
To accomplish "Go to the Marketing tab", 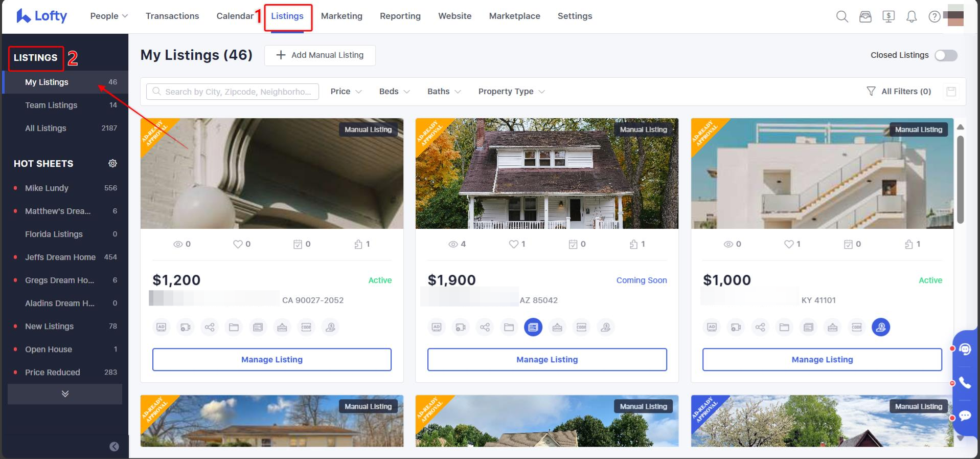I will tap(341, 16).
